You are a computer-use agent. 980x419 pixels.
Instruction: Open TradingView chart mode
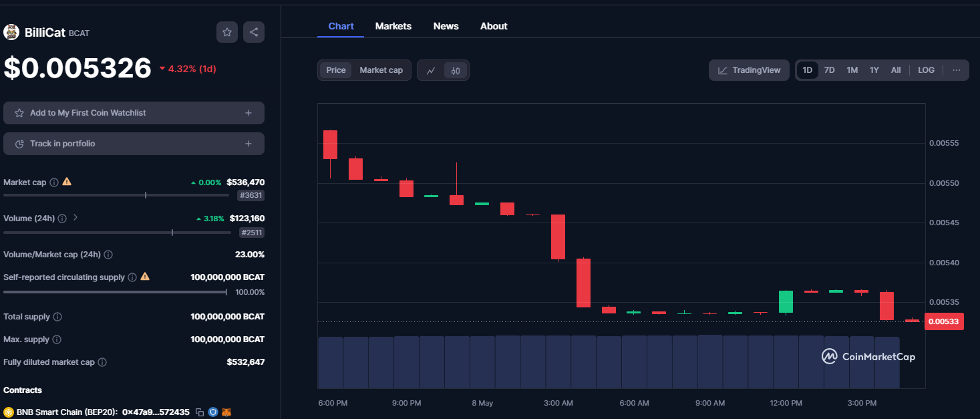pos(749,70)
